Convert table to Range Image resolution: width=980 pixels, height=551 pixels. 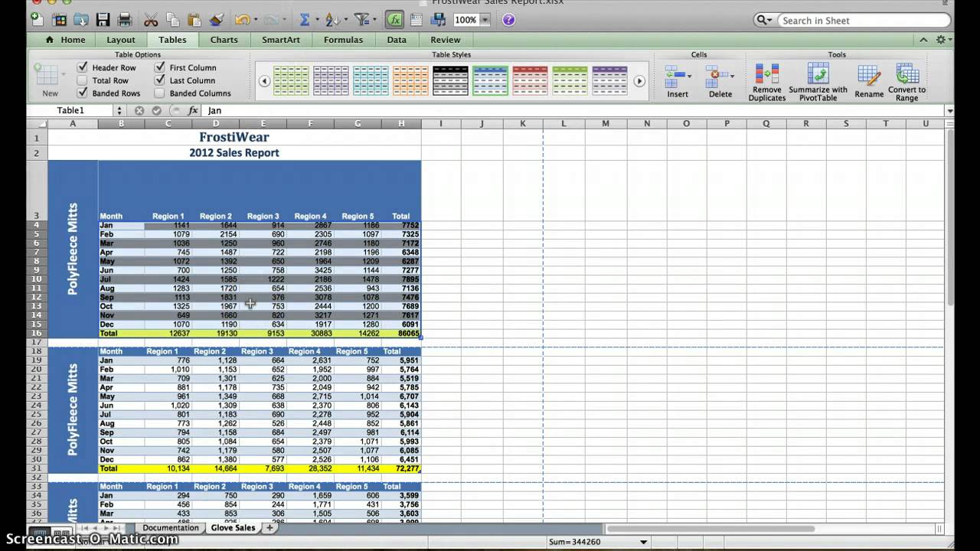click(907, 82)
